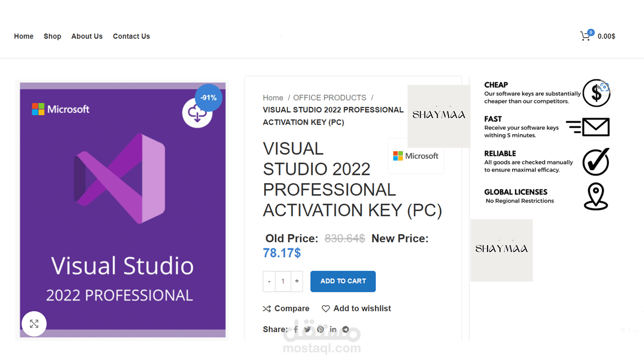Viewport: 644px width, 362px height.
Task: Share product via Telegram
Action: (x=346, y=330)
